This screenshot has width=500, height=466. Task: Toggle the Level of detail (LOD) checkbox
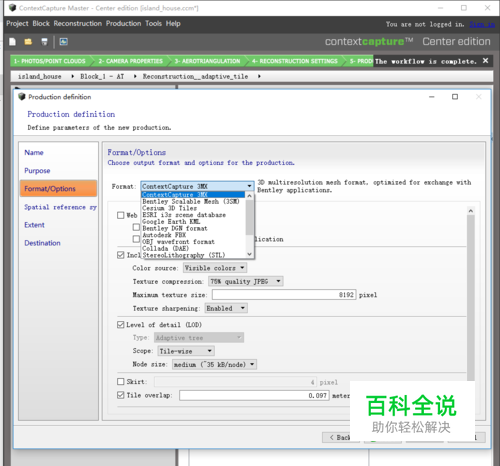pyautogui.click(x=121, y=325)
